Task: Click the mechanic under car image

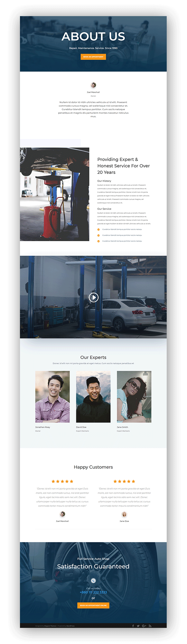Action: [x=54, y=194]
